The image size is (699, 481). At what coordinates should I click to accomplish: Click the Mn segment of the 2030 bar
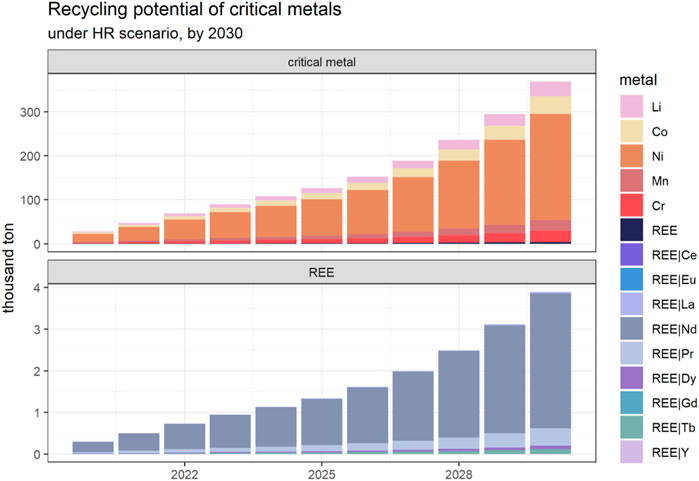[x=551, y=225]
